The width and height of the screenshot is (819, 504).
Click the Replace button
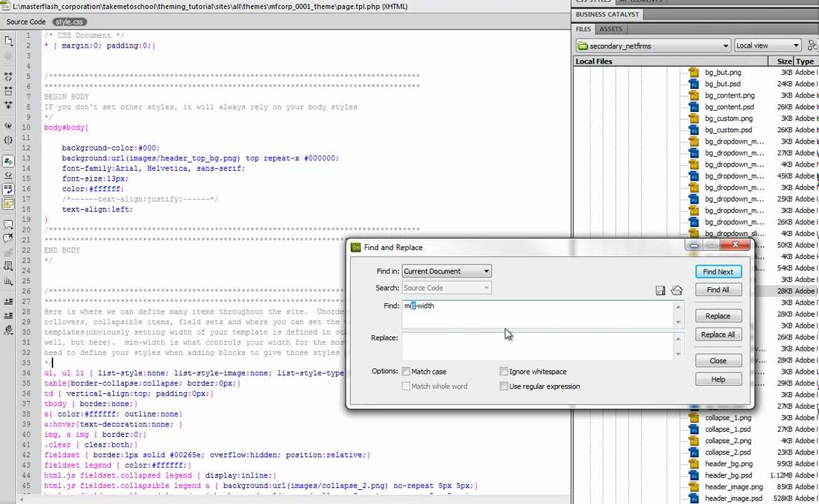(x=718, y=316)
